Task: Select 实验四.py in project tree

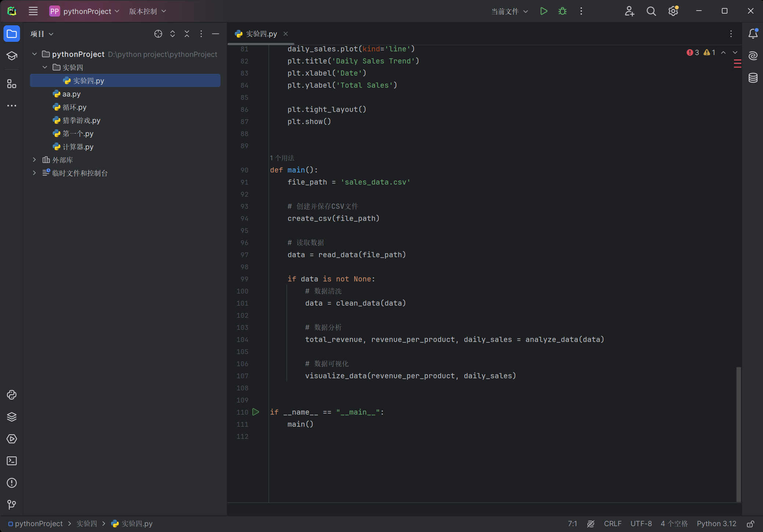Action: coord(125,81)
